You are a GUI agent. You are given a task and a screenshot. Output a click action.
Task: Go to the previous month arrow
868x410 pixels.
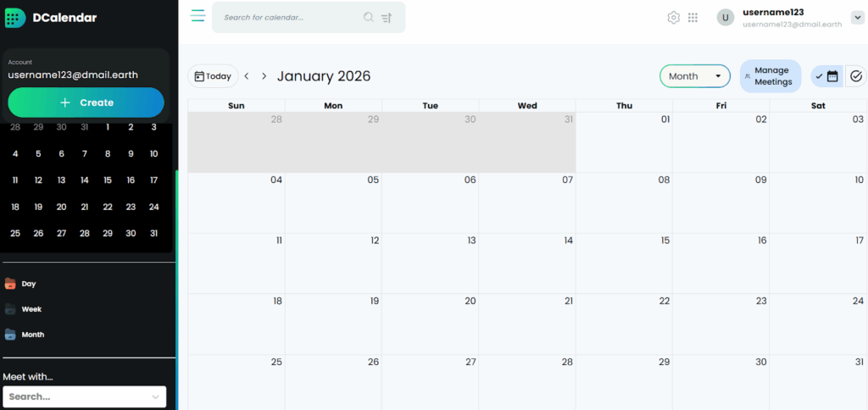click(x=247, y=76)
